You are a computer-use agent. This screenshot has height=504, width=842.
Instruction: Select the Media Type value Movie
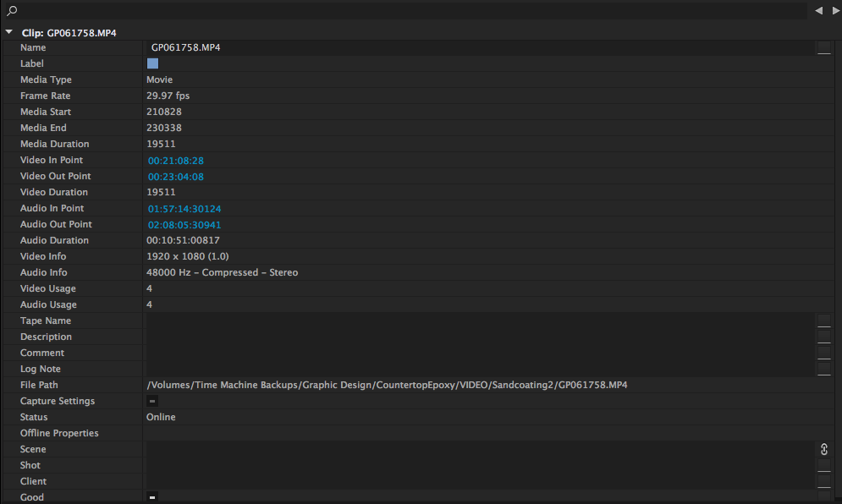[x=159, y=79]
